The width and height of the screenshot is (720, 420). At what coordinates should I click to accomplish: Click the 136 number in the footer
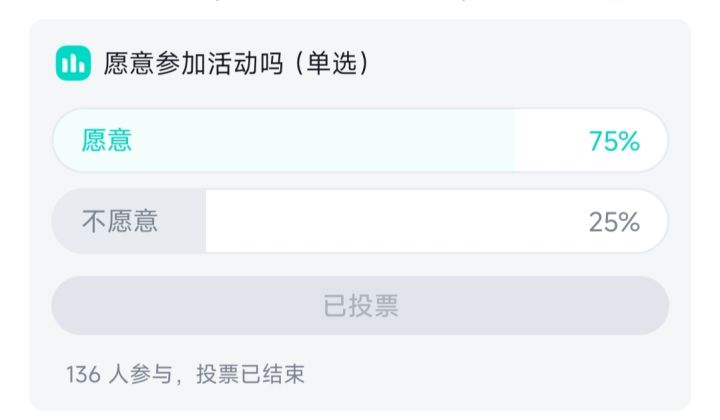click(x=83, y=375)
